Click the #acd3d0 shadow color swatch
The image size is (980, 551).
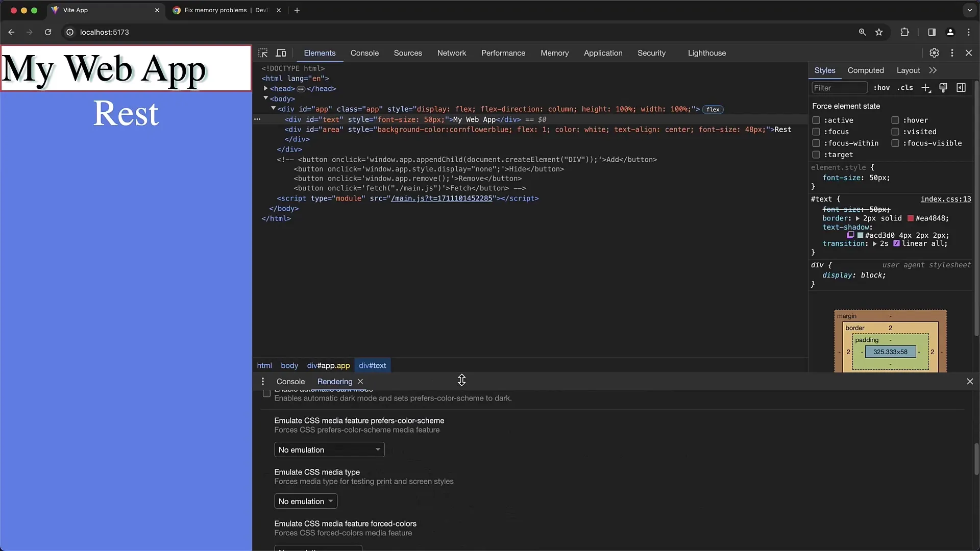click(x=860, y=235)
